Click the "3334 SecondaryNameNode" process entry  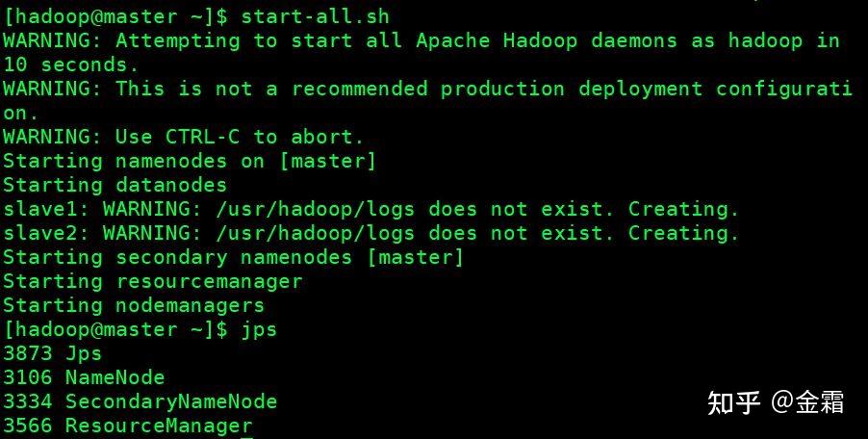140,401
